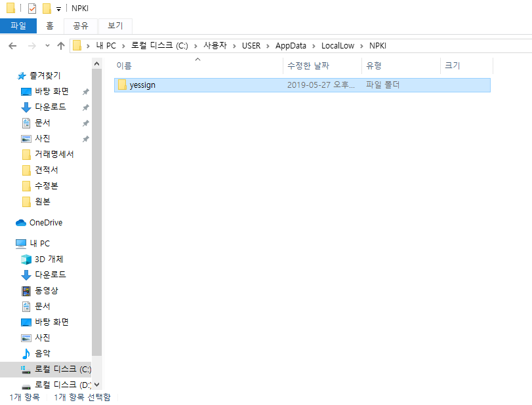Select 내 PC in the navigation pane
This screenshot has width=532, height=405.
(x=40, y=244)
